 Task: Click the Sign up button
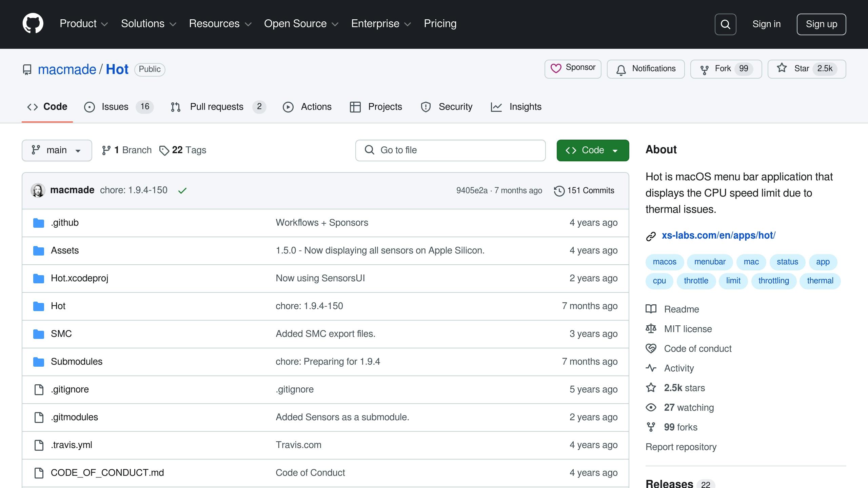(x=821, y=24)
